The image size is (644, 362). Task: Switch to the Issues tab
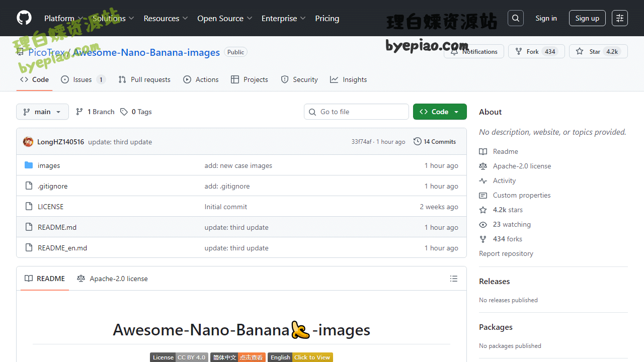coord(83,79)
